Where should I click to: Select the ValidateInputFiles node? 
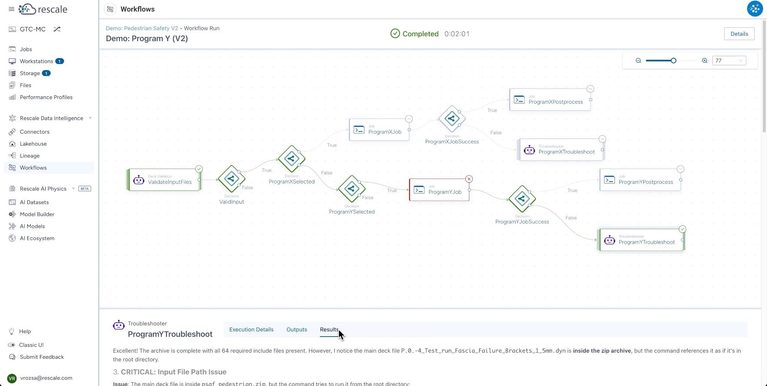(164, 180)
